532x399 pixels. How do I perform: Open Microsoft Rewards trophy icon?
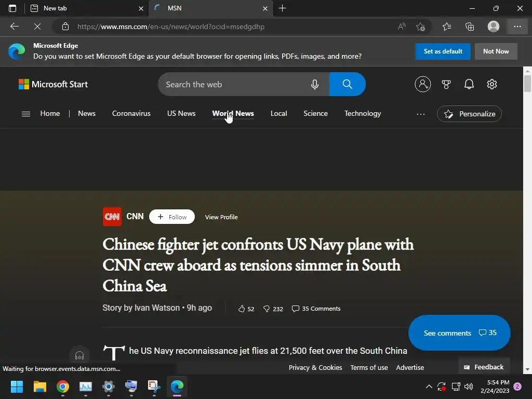446,84
